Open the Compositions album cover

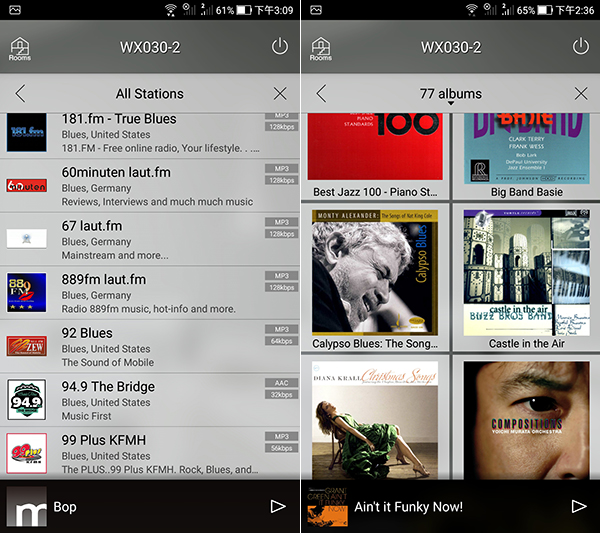coord(527,420)
